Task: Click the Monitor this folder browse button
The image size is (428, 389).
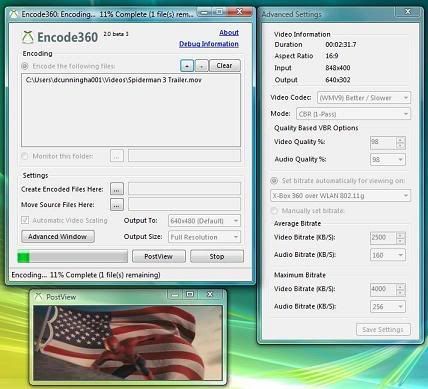Action: coord(117,156)
